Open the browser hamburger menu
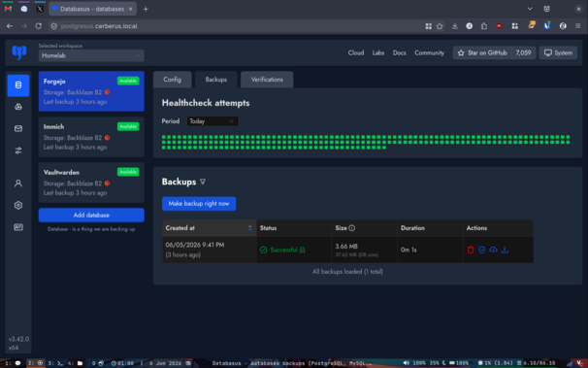The image size is (588, 368). (x=578, y=26)
